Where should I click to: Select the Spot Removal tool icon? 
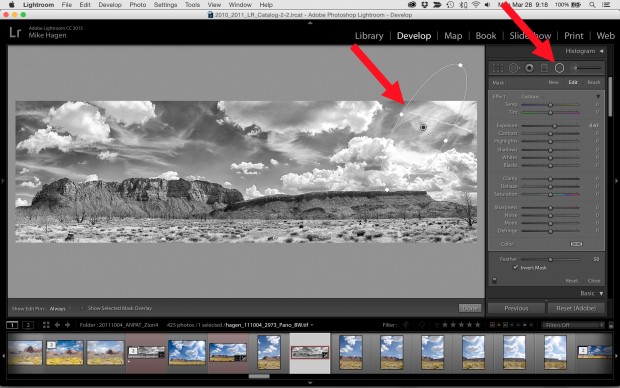(x=513, y=68)
